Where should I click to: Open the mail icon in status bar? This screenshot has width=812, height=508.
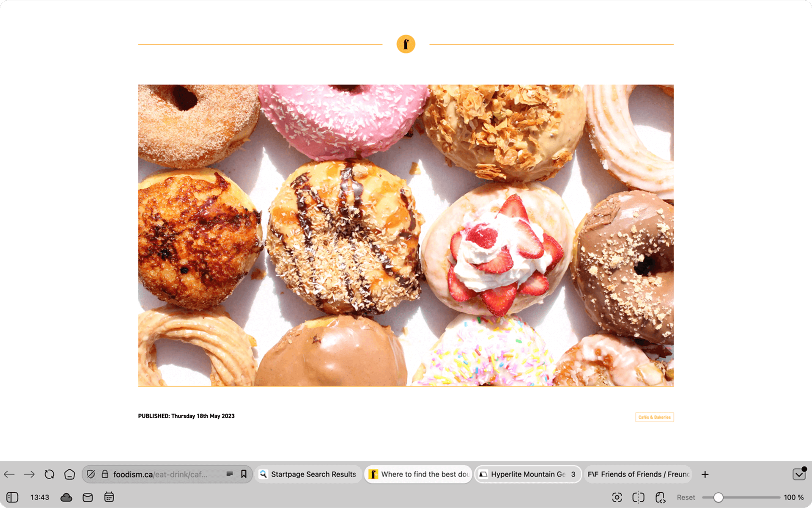88,497
